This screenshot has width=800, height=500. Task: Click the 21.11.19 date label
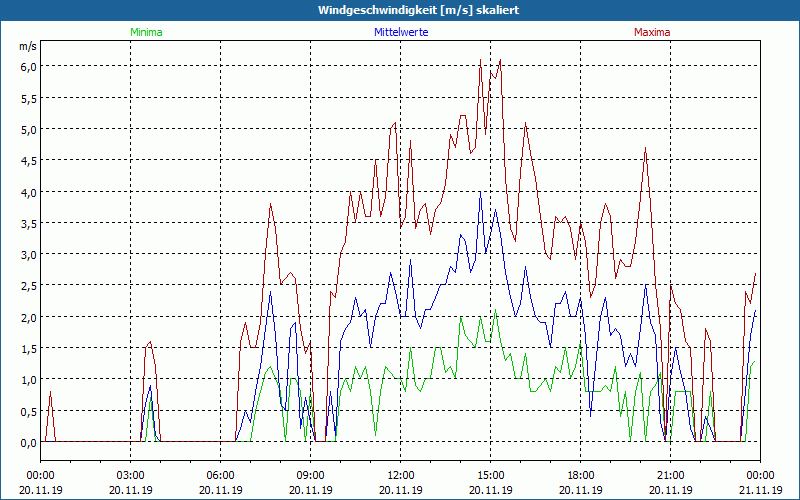[760, 490]
